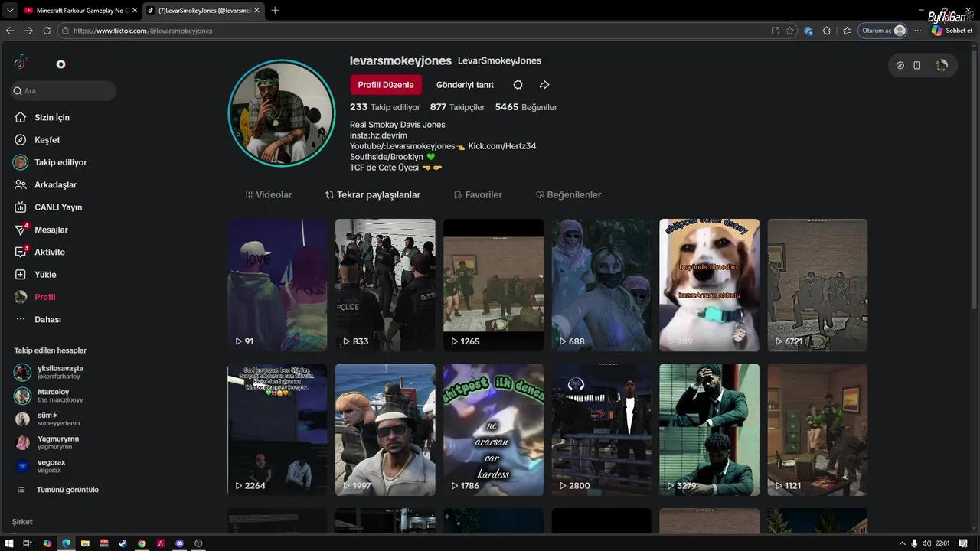Open profile settings gear icon
The width and height of the screenshot is (980, 551).
518,85
